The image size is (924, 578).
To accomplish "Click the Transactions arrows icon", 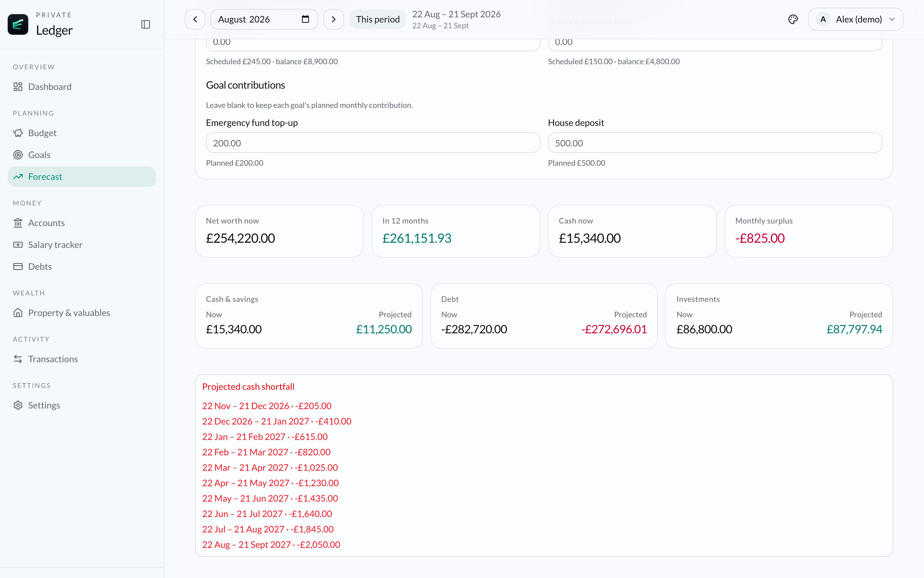I will point(18,359).
